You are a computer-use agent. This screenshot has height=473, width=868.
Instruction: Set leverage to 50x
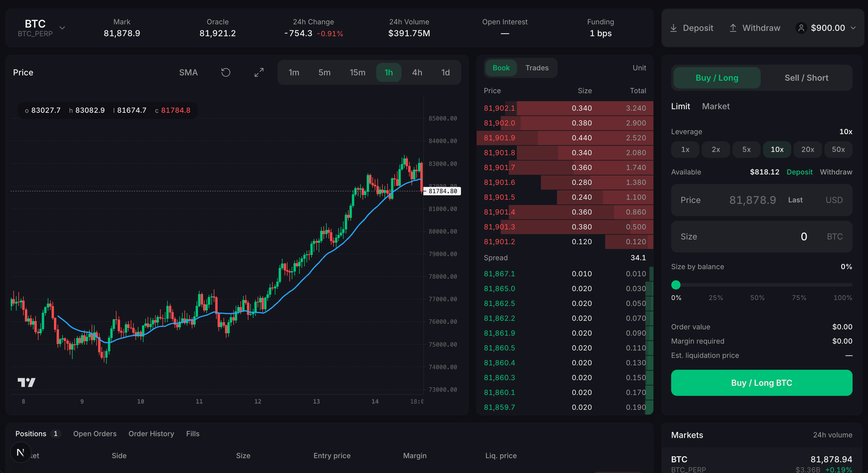838,150
